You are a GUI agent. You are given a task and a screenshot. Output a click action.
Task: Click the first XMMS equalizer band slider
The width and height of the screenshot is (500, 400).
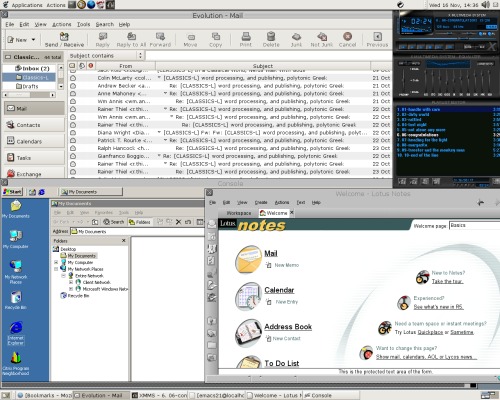(426, 80)
